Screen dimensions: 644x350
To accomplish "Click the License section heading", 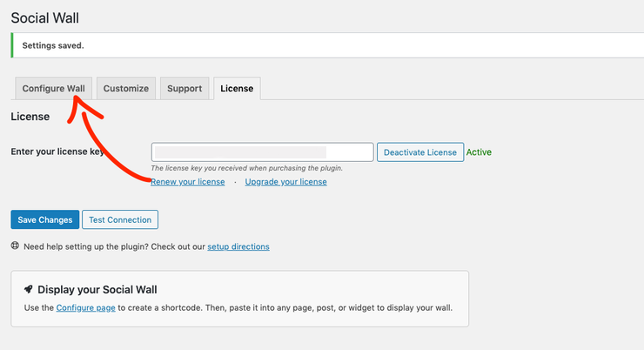I will 30,117.
